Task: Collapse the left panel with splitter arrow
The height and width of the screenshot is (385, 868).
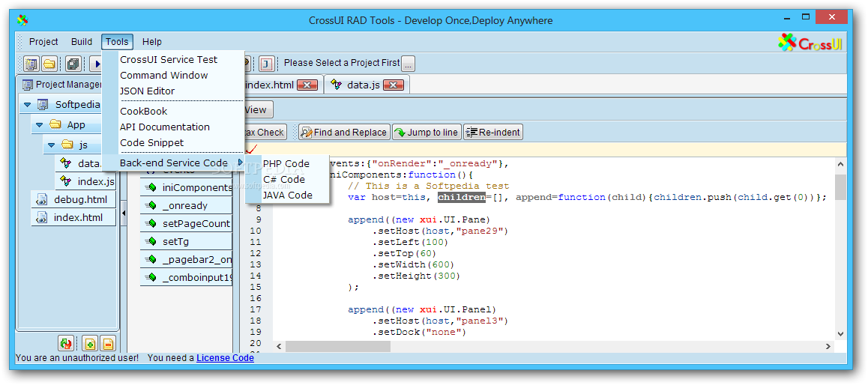Action: coord(124,213)
